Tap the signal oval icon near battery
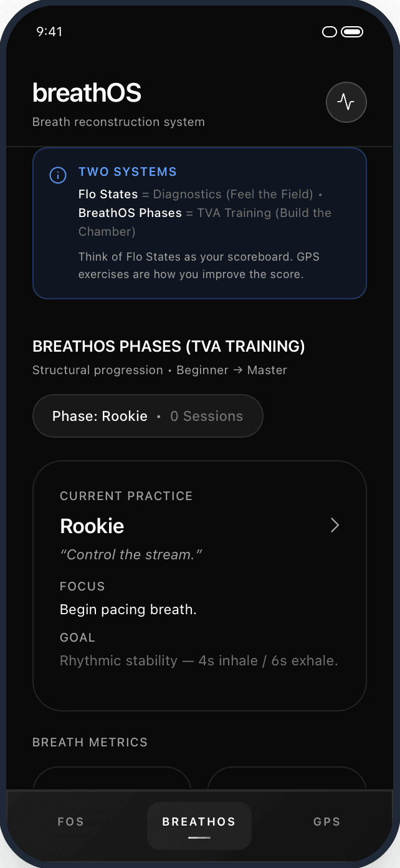Screen dimensions: 400x868 pyautogui.click(x=329, y=32)
